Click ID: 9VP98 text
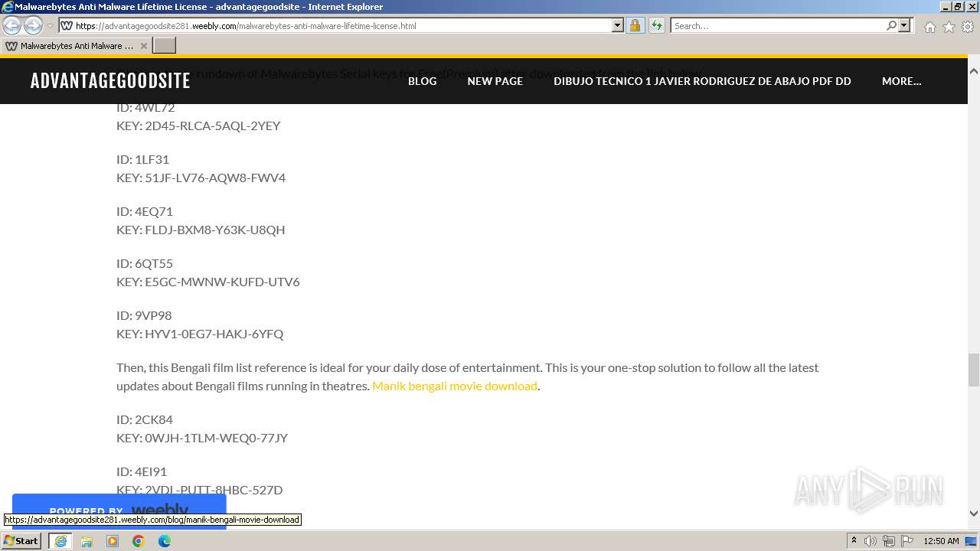 pyautogui.click(x=144, y=315)
